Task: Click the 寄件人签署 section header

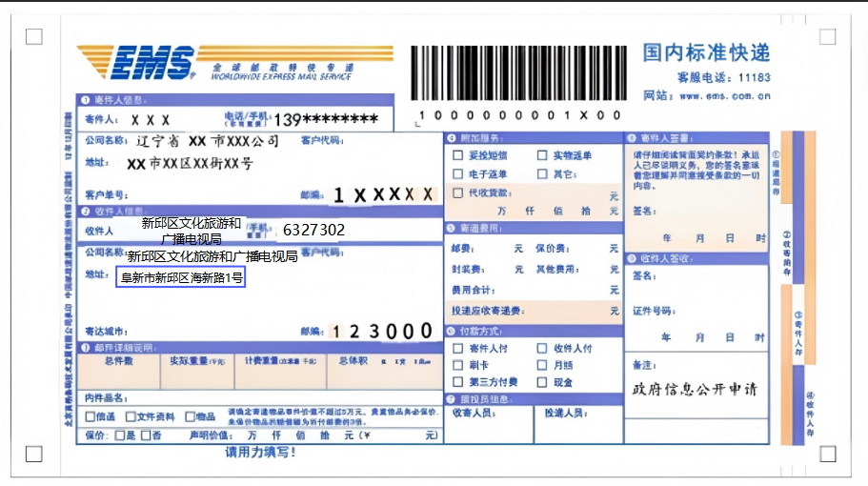Action: click(x=696, y=138)
